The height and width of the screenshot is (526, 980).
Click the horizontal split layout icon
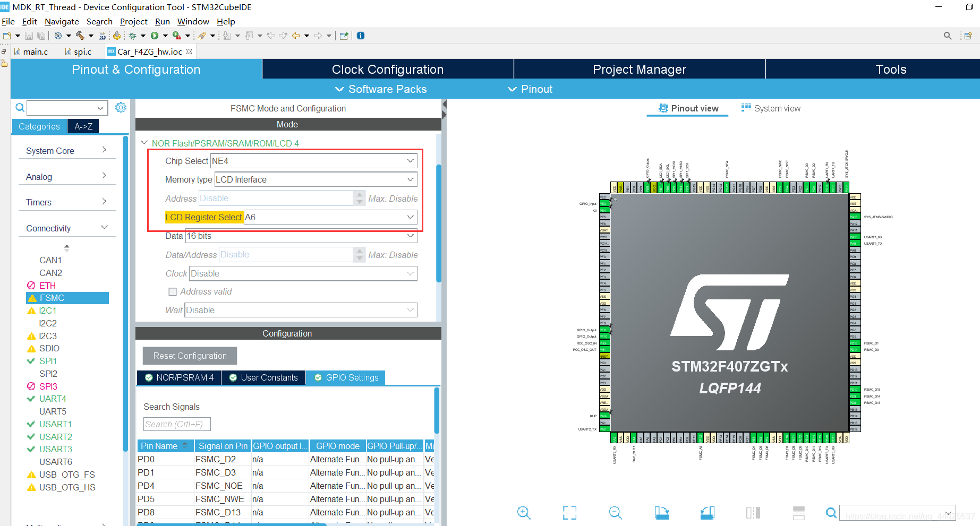coord(799,513)
